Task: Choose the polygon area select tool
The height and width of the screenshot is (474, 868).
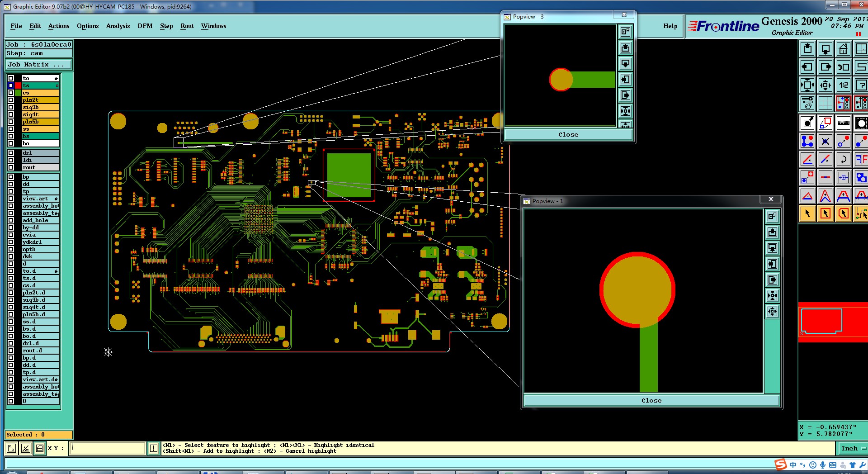Action: coord(843,213)
